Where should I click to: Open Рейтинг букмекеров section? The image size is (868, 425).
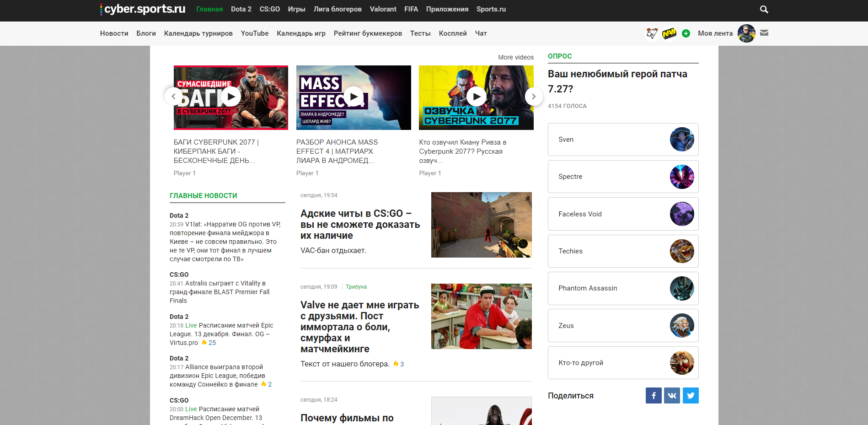point(368,33)
